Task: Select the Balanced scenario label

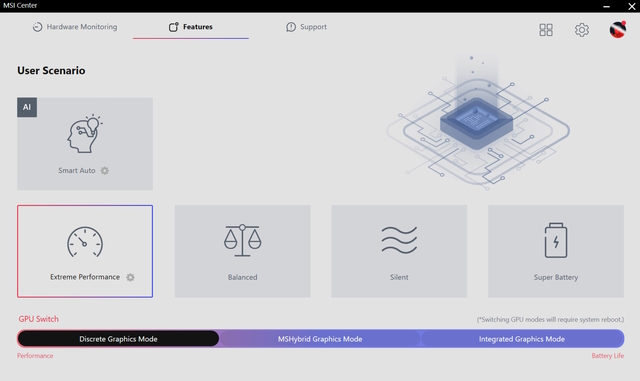Action: pos(242,277)
